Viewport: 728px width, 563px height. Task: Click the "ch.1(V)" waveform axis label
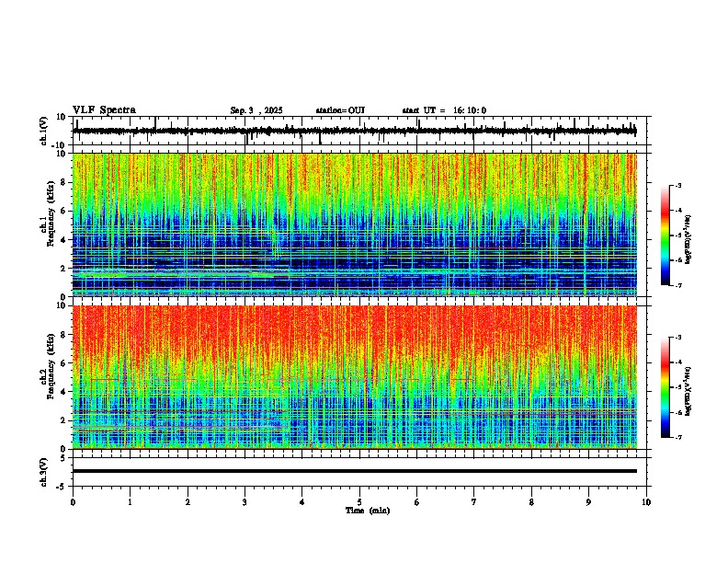coord(43,131)
